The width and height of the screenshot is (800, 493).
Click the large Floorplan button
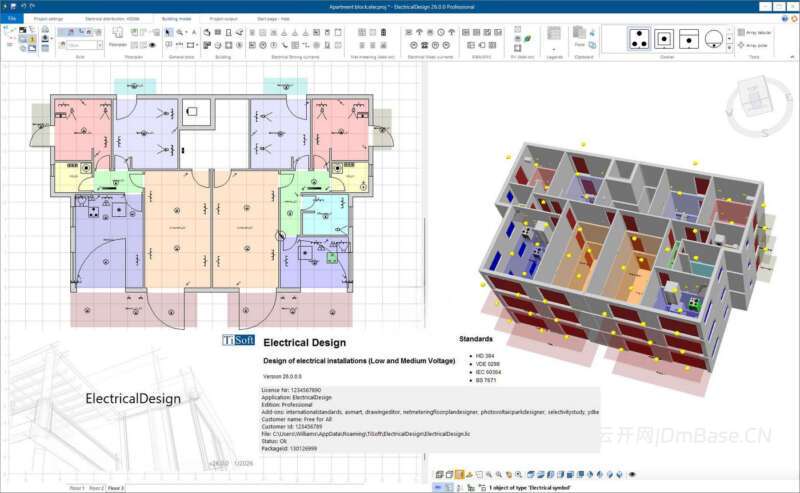(118, 37)
